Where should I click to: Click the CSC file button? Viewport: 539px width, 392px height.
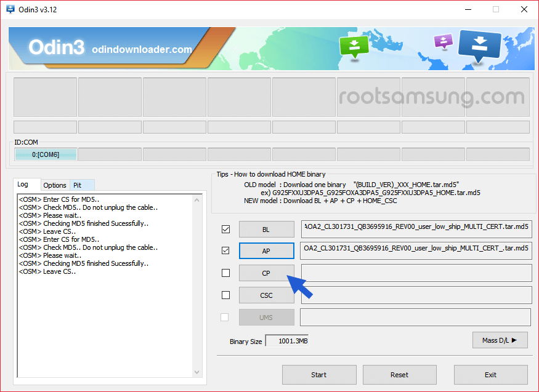click(x=266, y=295)
